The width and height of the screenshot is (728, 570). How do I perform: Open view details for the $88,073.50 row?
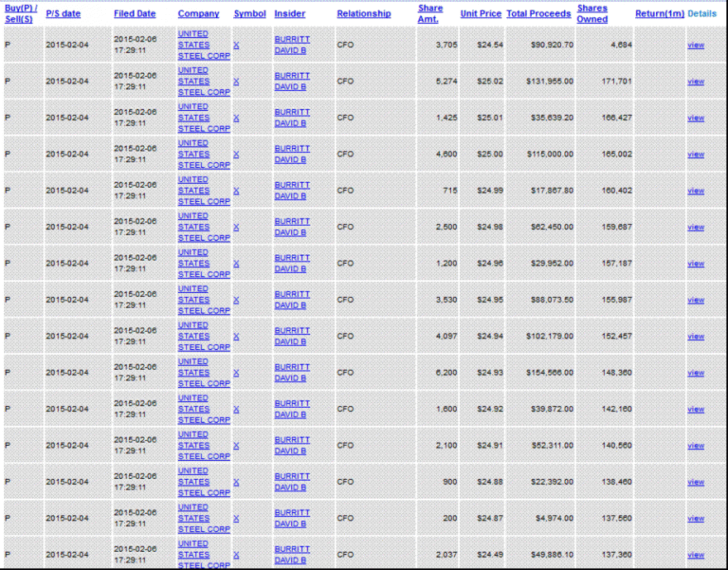(696, 299)
